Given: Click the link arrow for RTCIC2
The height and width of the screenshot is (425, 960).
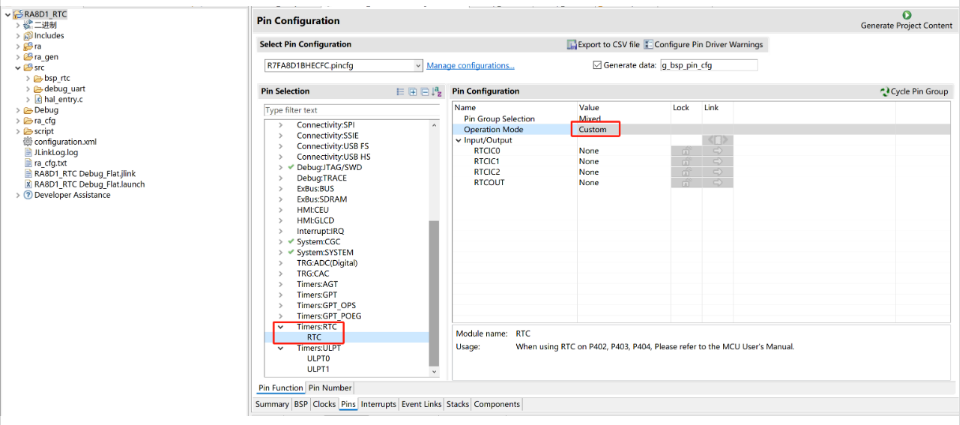Looking at the screenshot, I should [x=718, y=172].
